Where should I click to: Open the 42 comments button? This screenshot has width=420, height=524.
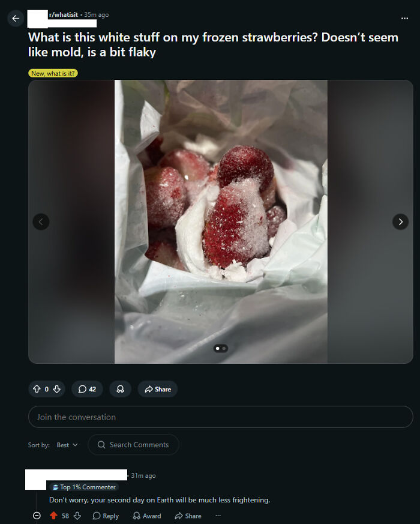coord(87,389)
